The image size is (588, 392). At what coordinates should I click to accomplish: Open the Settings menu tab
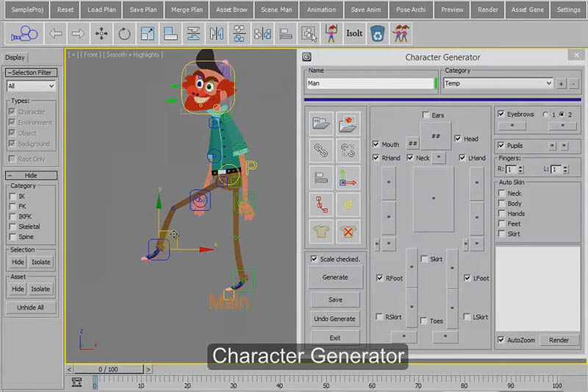pyautogui.click(x=568, y=10)
